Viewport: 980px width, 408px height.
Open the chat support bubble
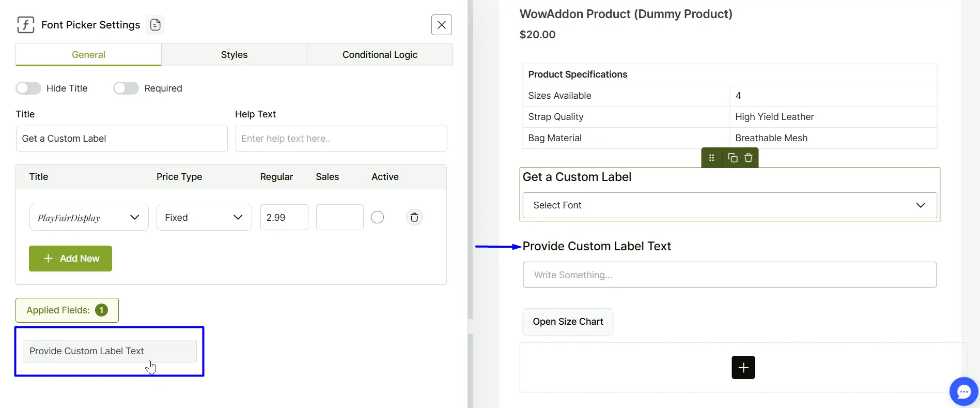tap(964, 391)
